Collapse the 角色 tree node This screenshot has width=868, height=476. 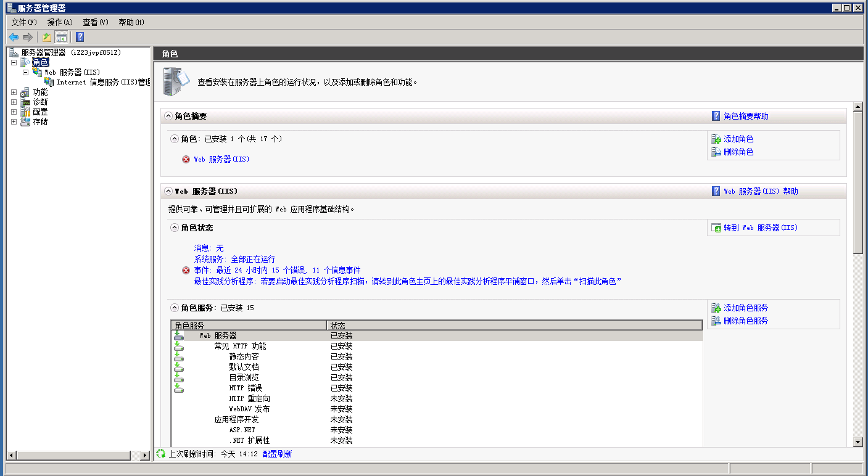(x=14, y=62)
